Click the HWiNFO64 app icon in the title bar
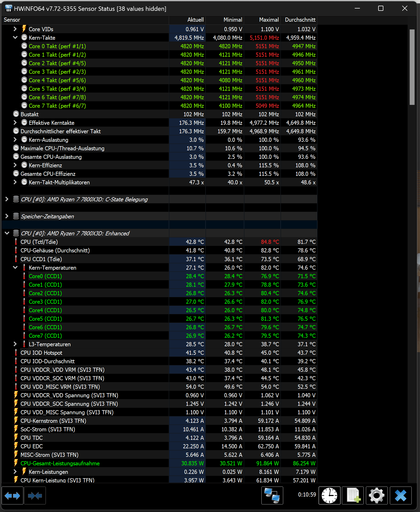Image resolution: width=420 pixels, height=512 pixels. [x=9, y=9]
